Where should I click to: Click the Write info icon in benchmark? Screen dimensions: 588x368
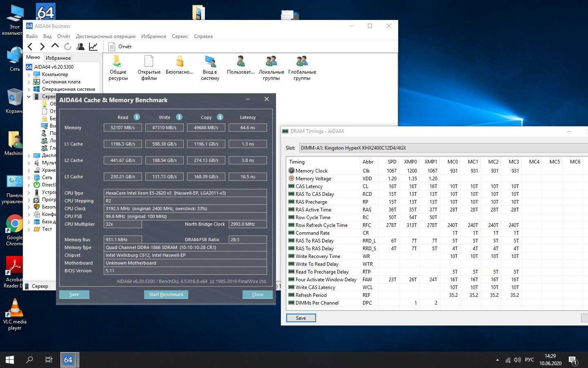pyautogui.click(x=179, y=117)
